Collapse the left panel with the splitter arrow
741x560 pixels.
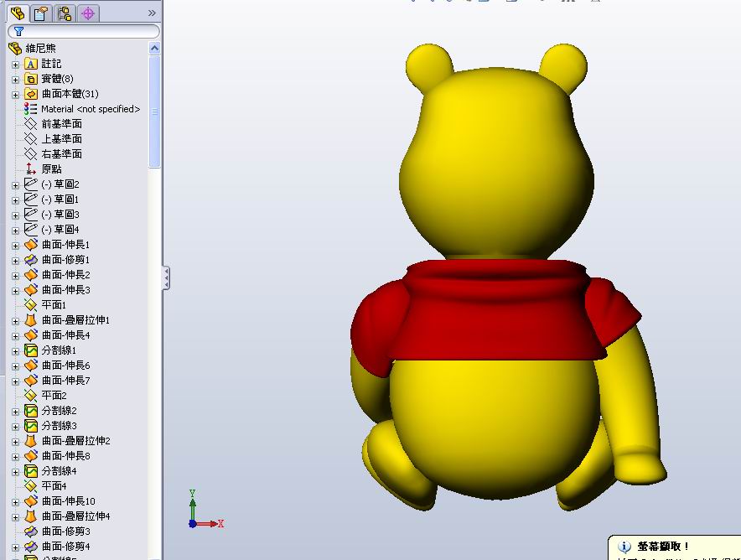[164, 278]
